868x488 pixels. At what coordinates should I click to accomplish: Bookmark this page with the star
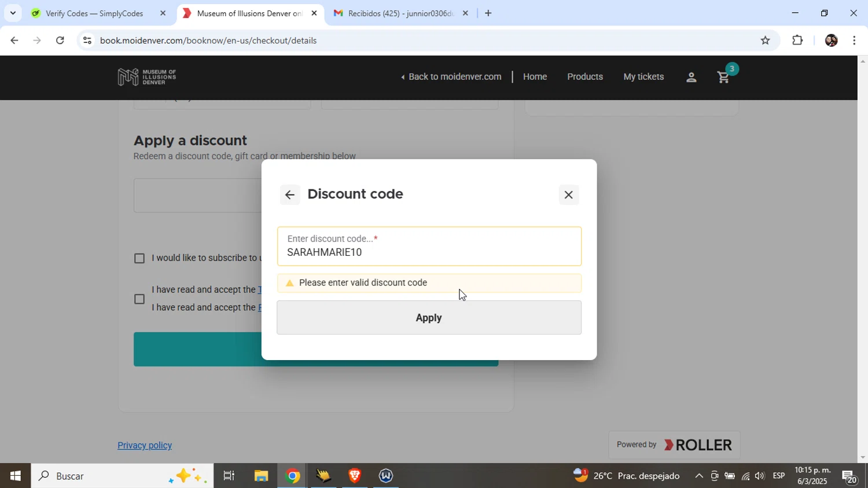[765, 41]
